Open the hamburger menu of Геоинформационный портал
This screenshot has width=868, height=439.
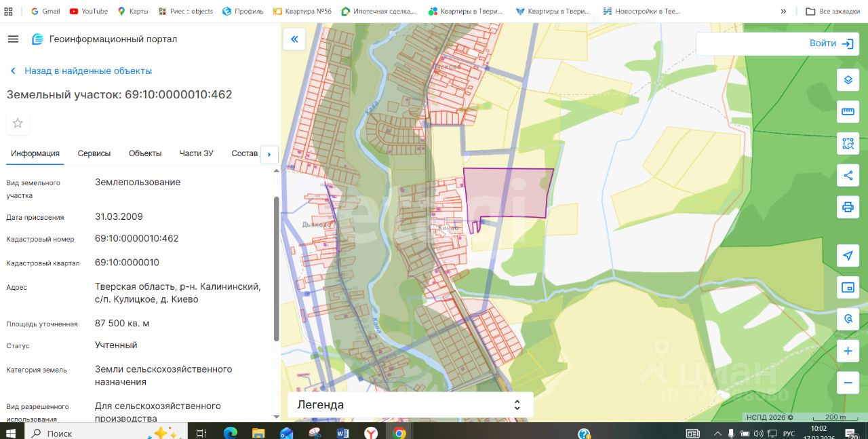tap(13, 39)
